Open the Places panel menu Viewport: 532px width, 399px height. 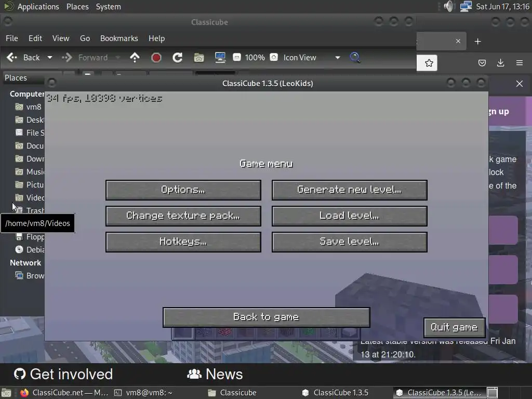[x=77, y=6]
